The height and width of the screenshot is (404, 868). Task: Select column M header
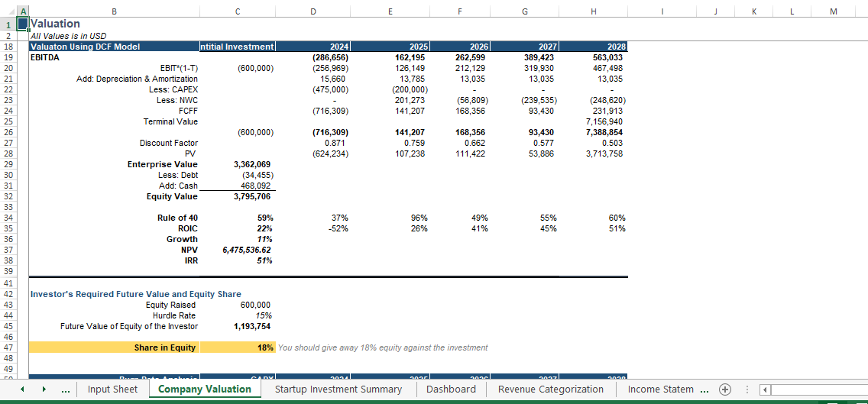pos(834,11)
